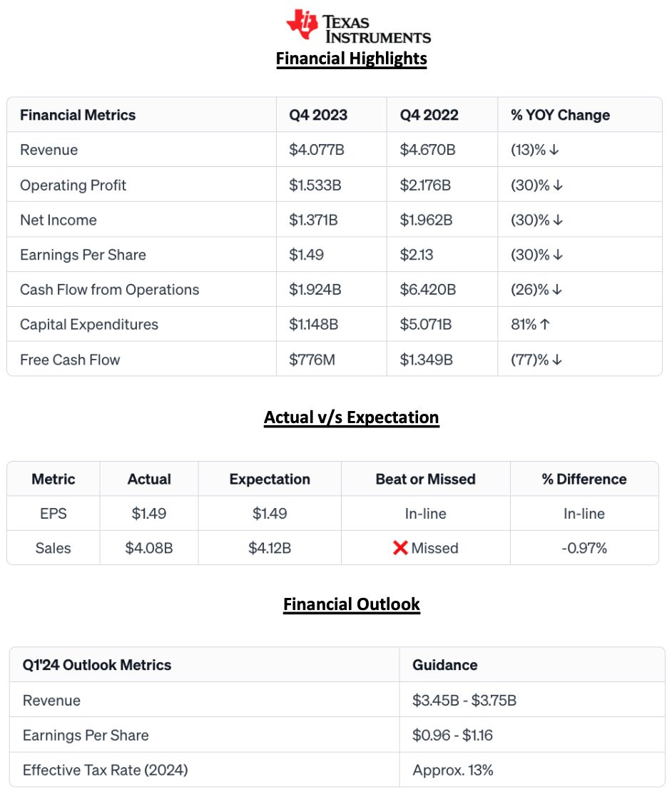Click the down arrow in Cash Flow from Operations row
Image resolution: width=672 pixels, height=792 pixels.
pos(558,290)
